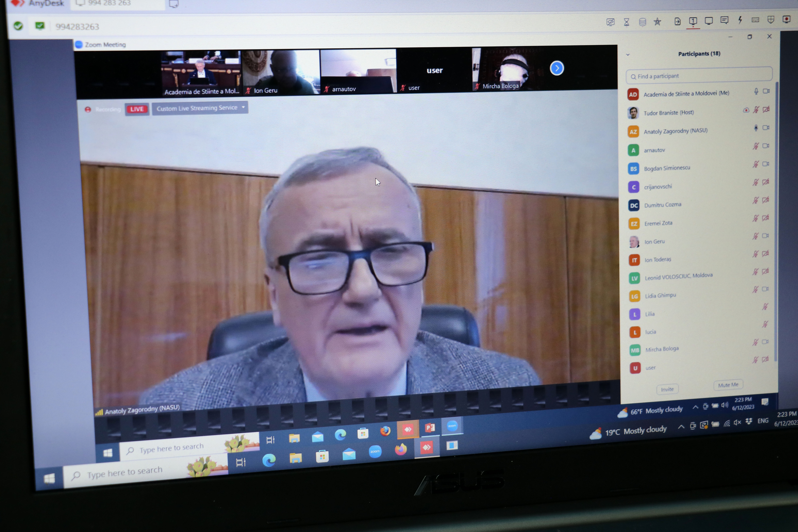Screen dimensions: 798x532
Task: Click the hourglass icon in AnyDesk toolbar
Action: 626,22
